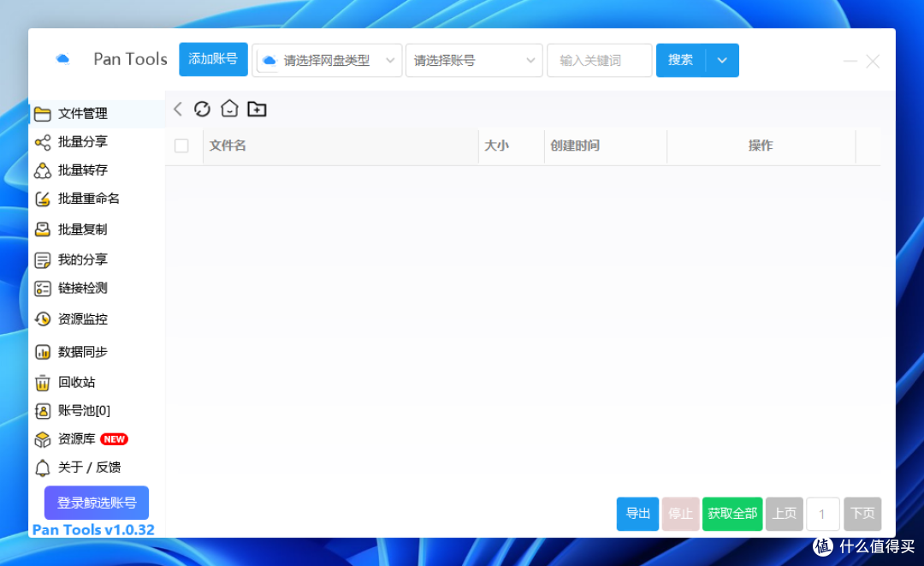Screen dimensions: 924x566
Task: Click the bell icon next to 关于 / 反馈
Action: tap(43, 468)
